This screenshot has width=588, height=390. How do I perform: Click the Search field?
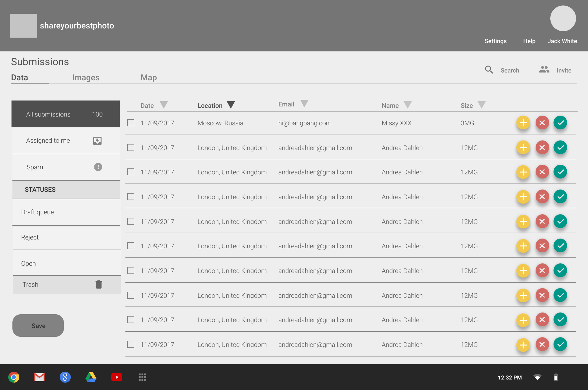[x=510, y=70]
